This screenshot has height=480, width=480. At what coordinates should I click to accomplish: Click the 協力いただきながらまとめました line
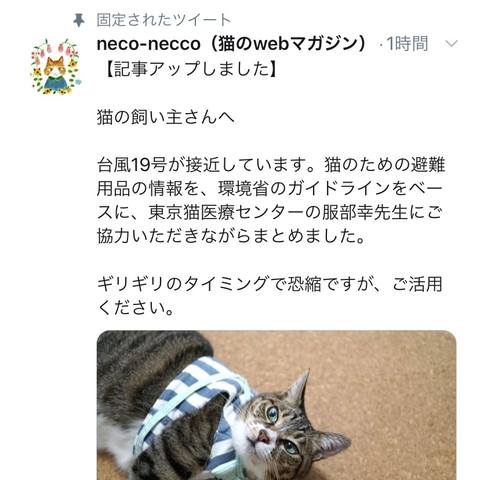231,236
